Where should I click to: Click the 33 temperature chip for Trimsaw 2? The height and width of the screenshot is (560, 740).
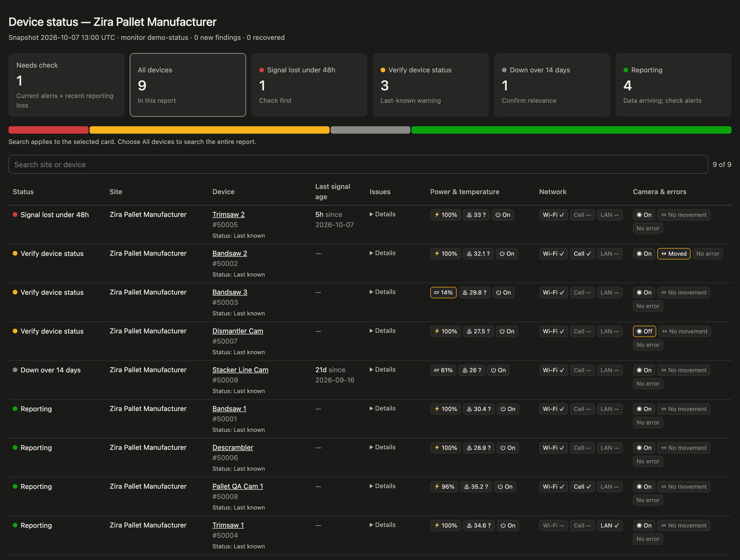click(x=476, y=215)
